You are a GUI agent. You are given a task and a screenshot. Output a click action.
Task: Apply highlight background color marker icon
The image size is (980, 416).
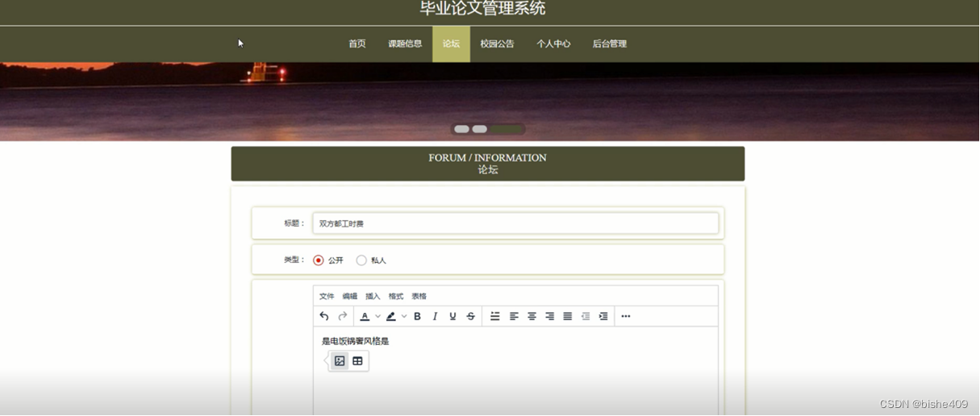[x=391, y=316]
